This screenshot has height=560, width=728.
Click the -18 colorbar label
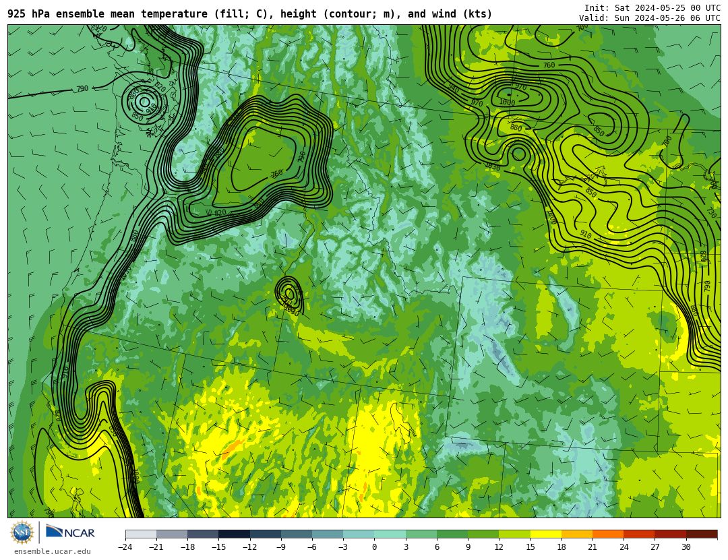click(x=187, y=547)
